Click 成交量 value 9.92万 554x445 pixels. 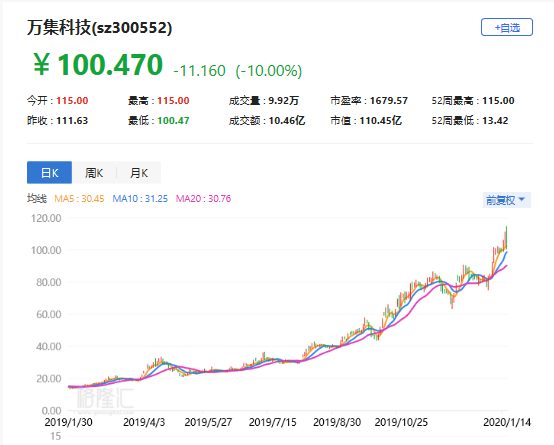[283, 101]
